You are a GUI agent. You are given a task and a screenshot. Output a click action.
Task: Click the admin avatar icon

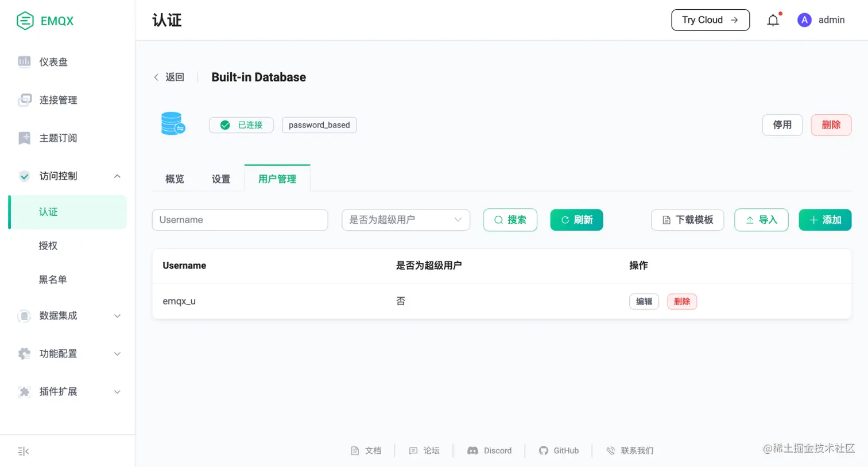[804, 20]
